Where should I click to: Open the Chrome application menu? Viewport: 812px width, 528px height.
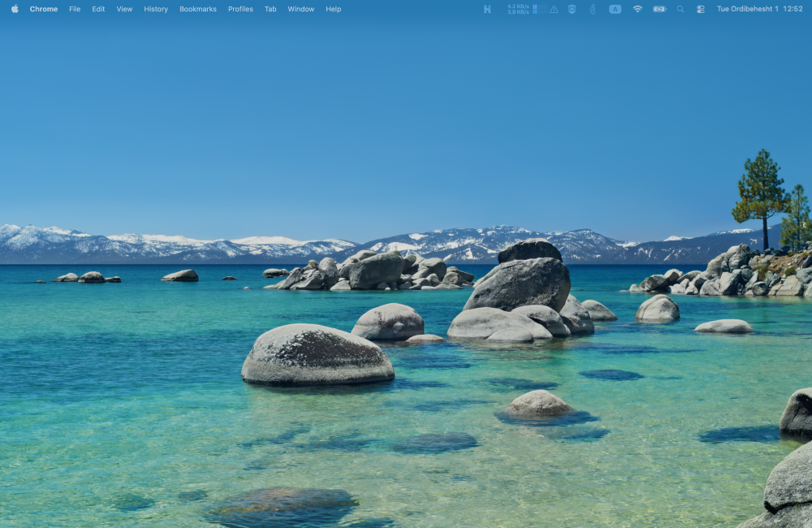pos(44,9)
